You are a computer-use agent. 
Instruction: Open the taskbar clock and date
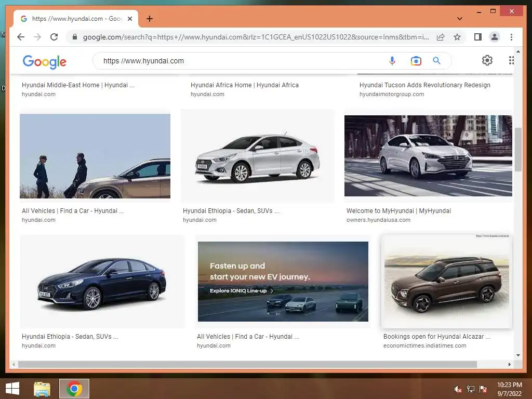click(x=509, y=389)
